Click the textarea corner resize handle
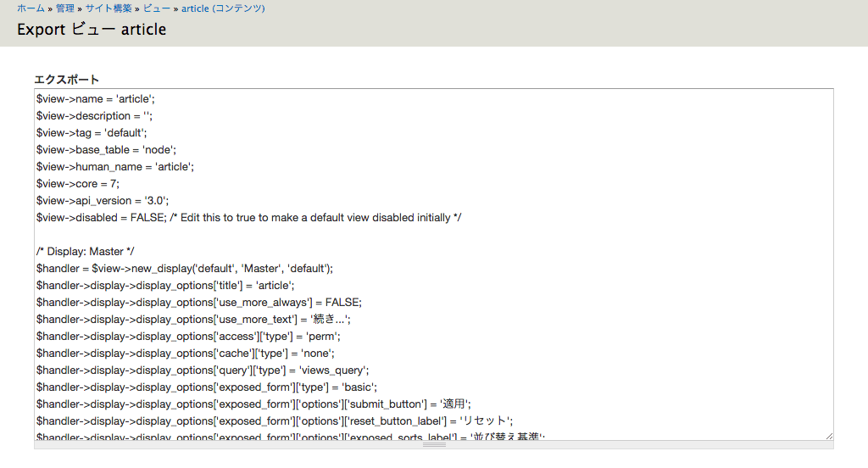868x468 pixels. pyautogui.click(x=829, y=436)
